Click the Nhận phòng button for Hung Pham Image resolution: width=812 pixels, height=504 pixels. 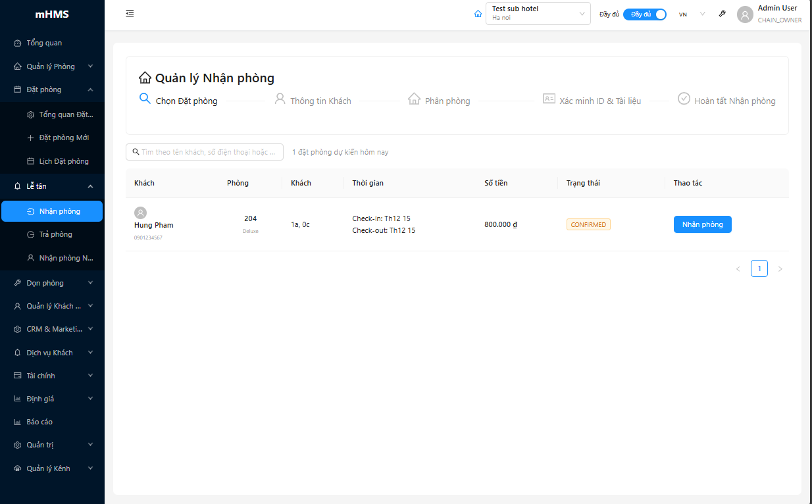click(x=702, y=224)
